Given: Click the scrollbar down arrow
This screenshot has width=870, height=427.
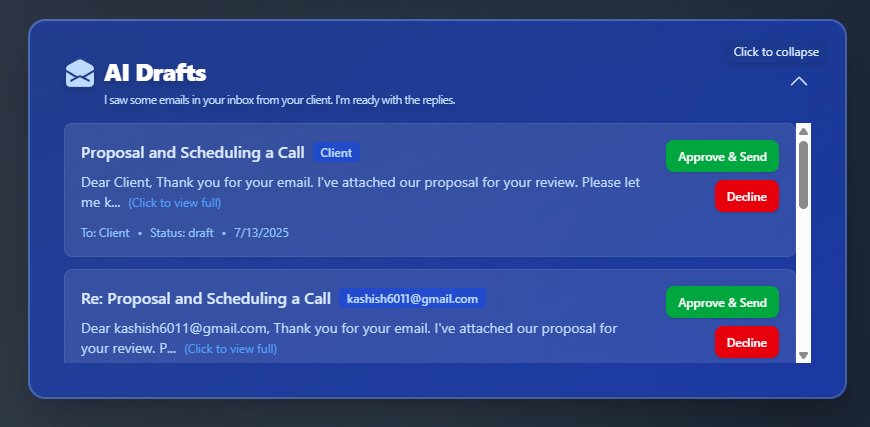Looking at the screenshot, I should 803,355.
